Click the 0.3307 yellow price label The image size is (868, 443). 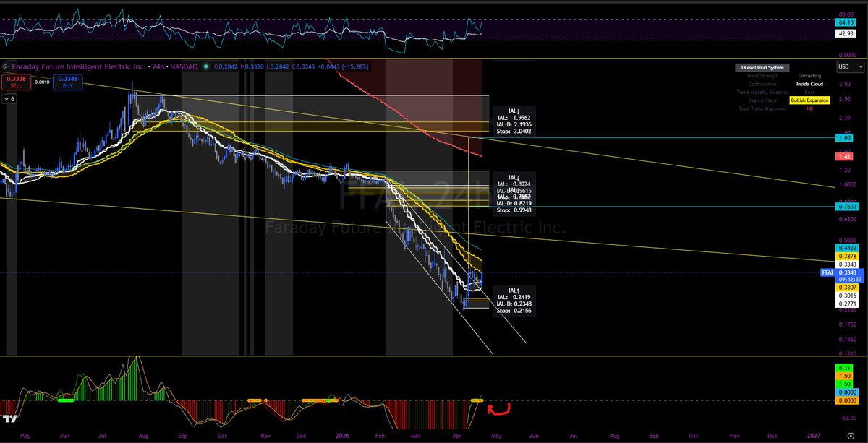point(846,288)
